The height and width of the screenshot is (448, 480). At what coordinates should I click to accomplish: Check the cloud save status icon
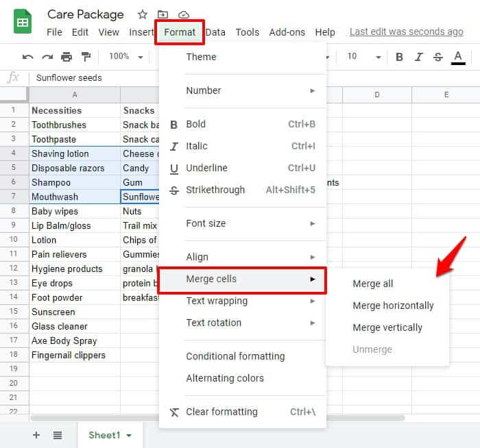pyautogui.click(x=183, y=14)
